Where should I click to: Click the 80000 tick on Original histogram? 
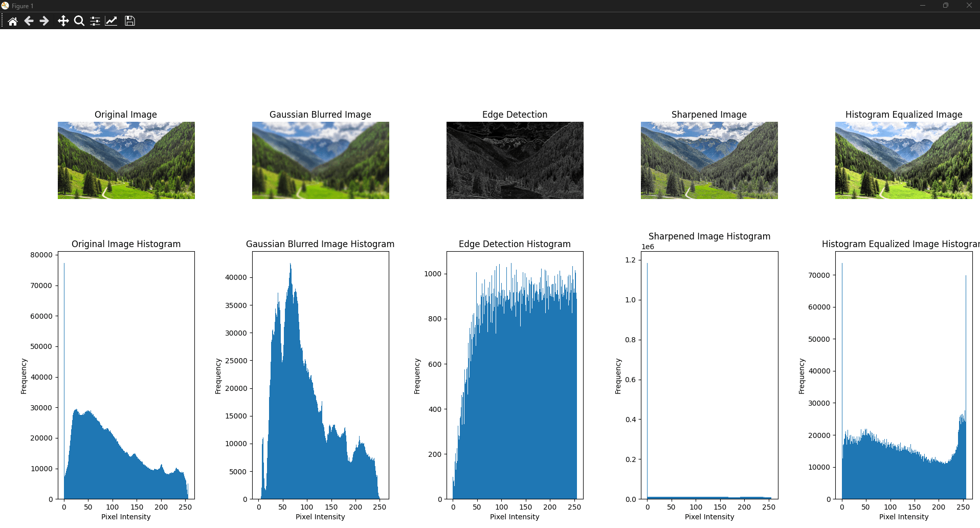(41, 255)
